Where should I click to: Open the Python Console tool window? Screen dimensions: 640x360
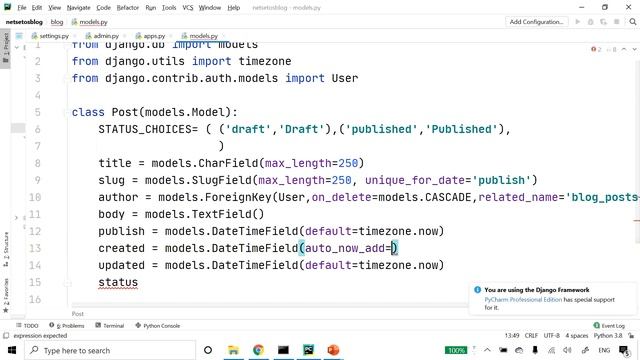click(x=158, y=325)
